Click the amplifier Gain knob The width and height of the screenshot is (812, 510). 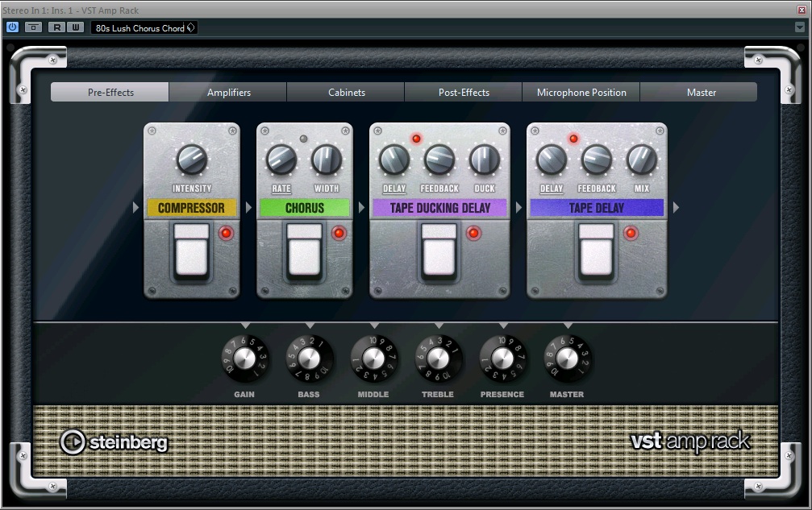(244, 359)
